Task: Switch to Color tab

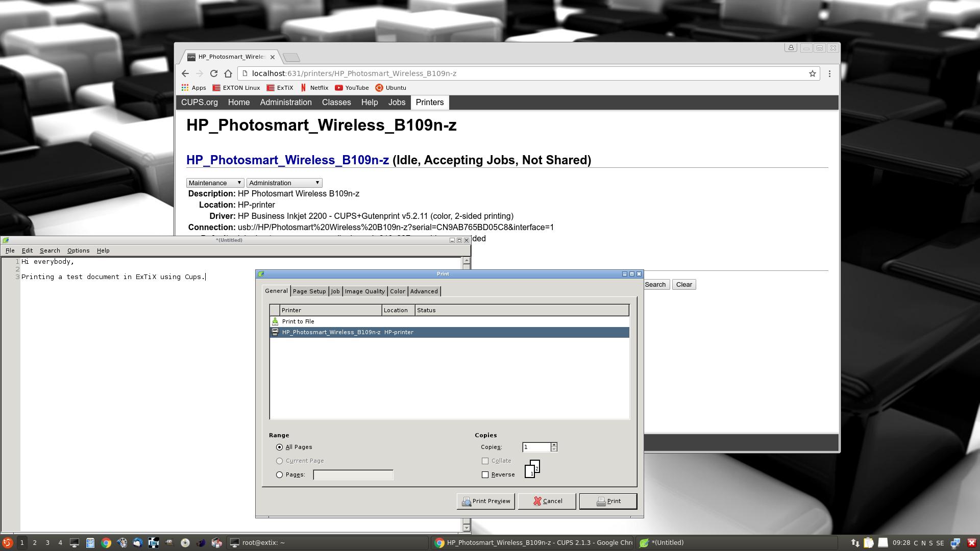Action: tap(398, 291)
